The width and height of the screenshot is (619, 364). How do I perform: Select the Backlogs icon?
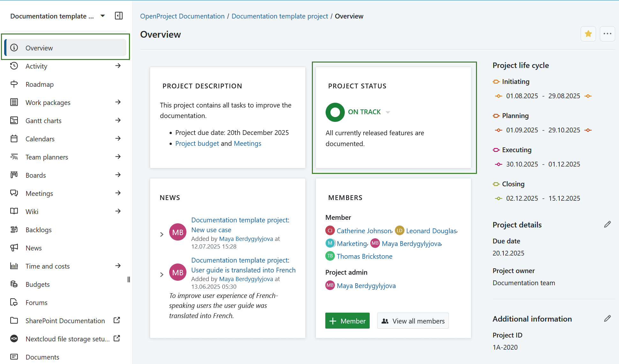(x=14, y=229)
